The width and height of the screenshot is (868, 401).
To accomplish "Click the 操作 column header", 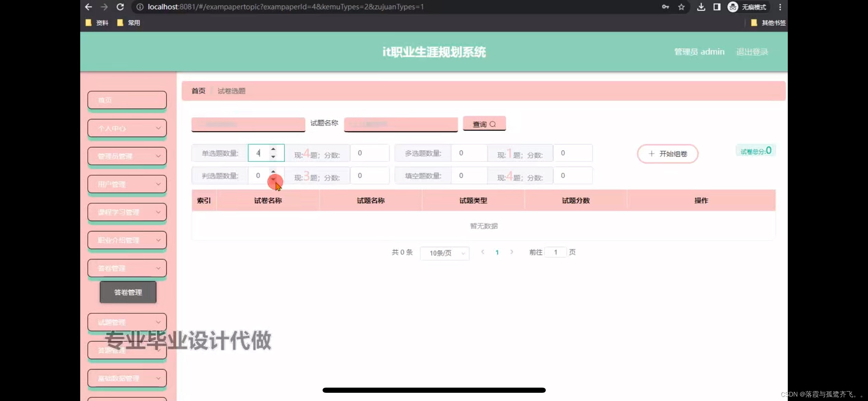I will tap(701, 200).
